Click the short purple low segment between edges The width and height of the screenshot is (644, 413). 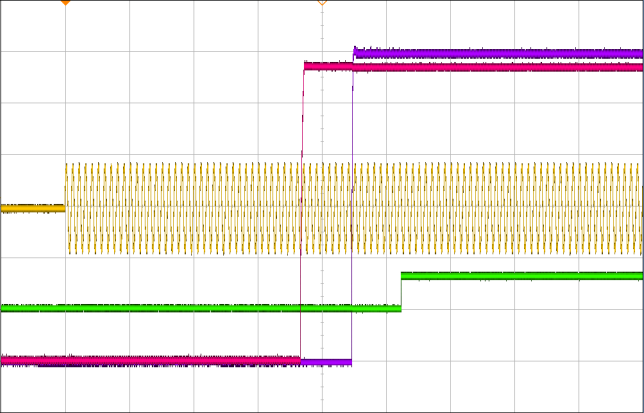pyautogui.click(x=326, y=361)
